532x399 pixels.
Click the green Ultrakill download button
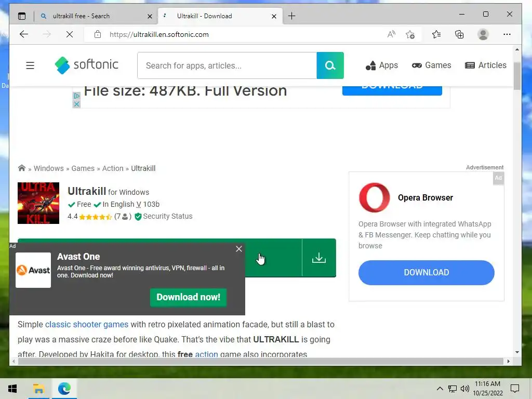273,258
